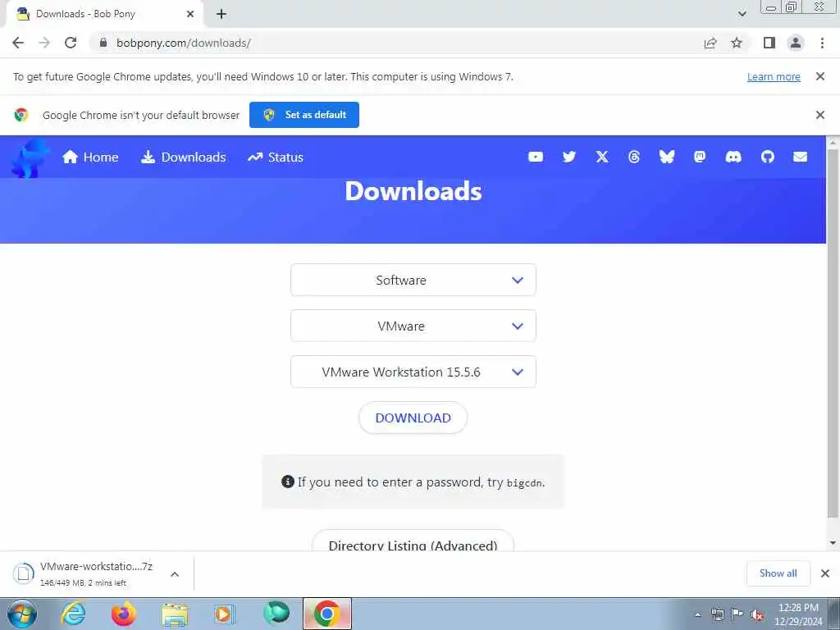Launch Internet Explorer from the taskbar
The width and height of the screenshot is (840, 630).
click(x=73, y=614)
